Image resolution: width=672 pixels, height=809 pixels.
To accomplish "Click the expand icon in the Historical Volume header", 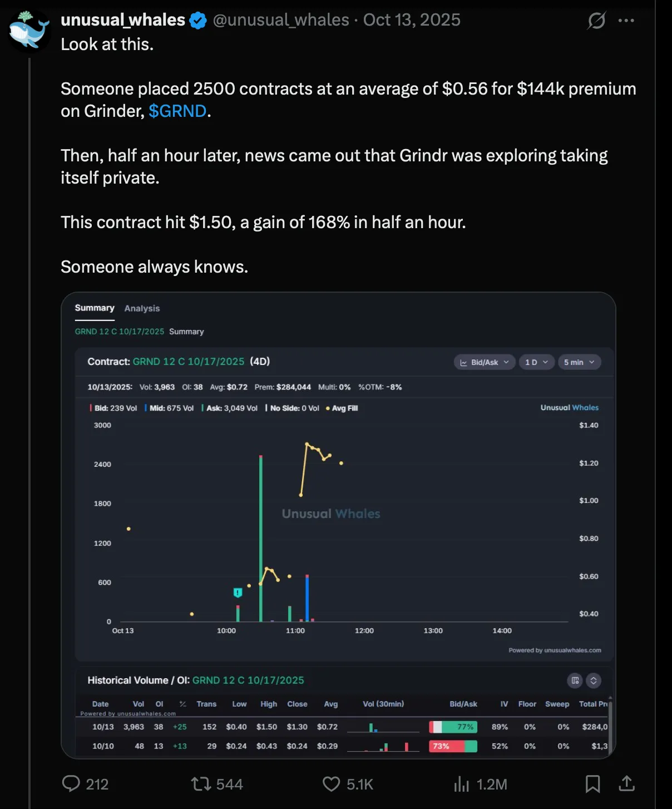I will click(x=593, y=680).
